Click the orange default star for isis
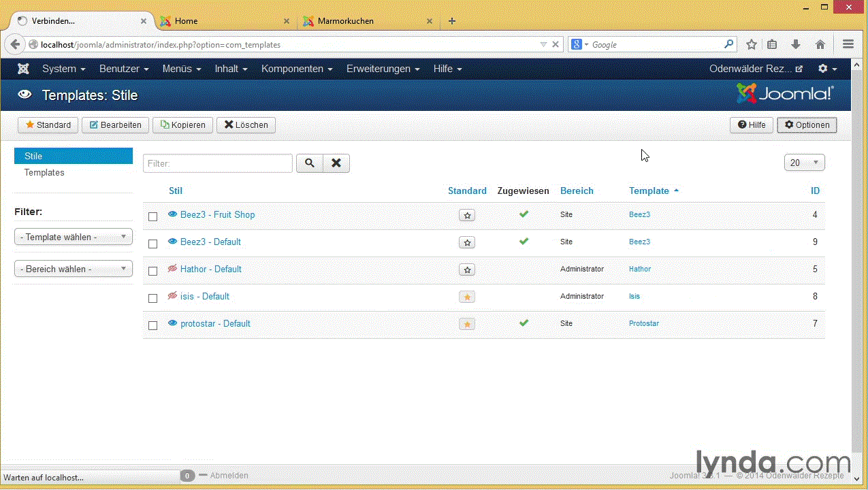868x490 pixels. coord(467,297)
